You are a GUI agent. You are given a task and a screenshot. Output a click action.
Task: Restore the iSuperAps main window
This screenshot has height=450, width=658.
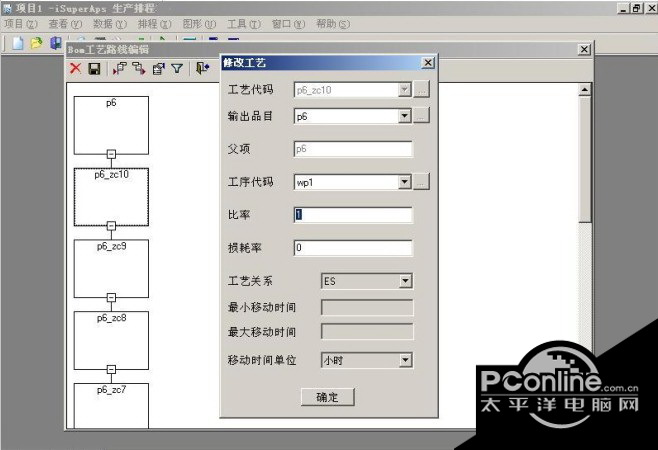coord(636,8)
